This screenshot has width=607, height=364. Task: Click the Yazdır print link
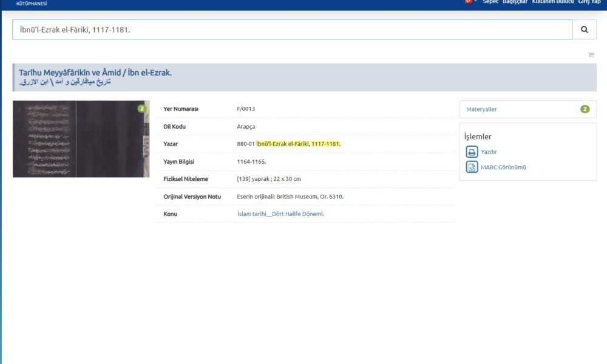(489, 152)
